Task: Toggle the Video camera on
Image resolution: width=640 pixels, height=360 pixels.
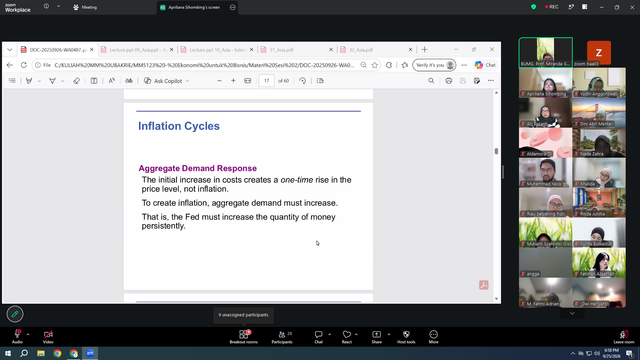Action: (48, 337)
